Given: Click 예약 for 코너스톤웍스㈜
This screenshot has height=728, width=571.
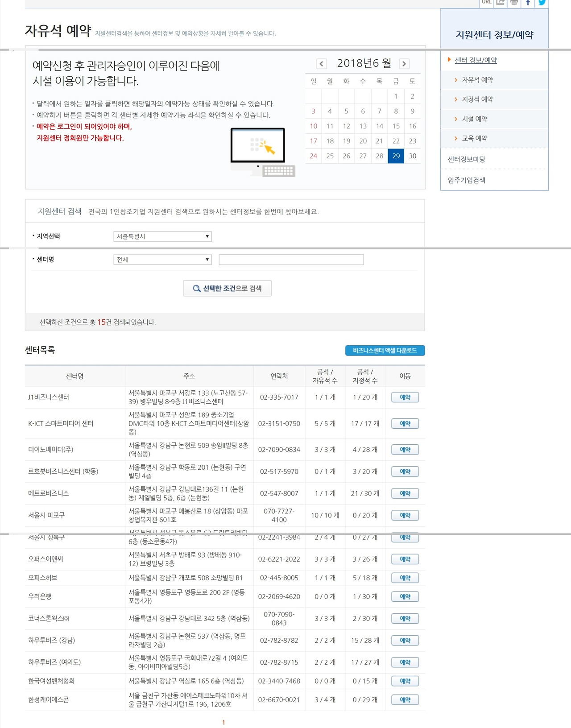Looking at the screenshot, I should pyautogui.click(x=405, y=619).
